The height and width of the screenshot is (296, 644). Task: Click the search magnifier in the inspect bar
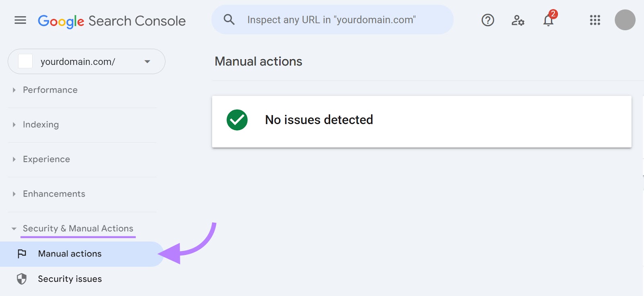coord(229,19)
